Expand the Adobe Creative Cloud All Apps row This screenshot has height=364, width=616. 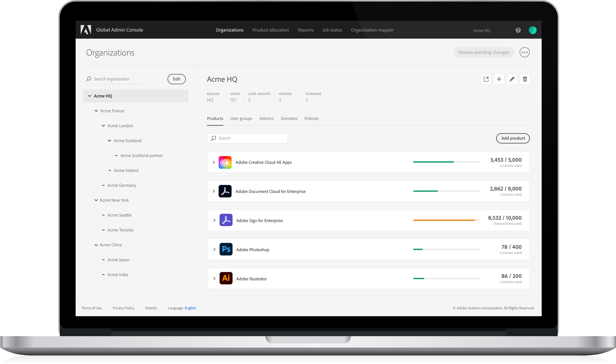pyautogui.click(x=214, y=162)
